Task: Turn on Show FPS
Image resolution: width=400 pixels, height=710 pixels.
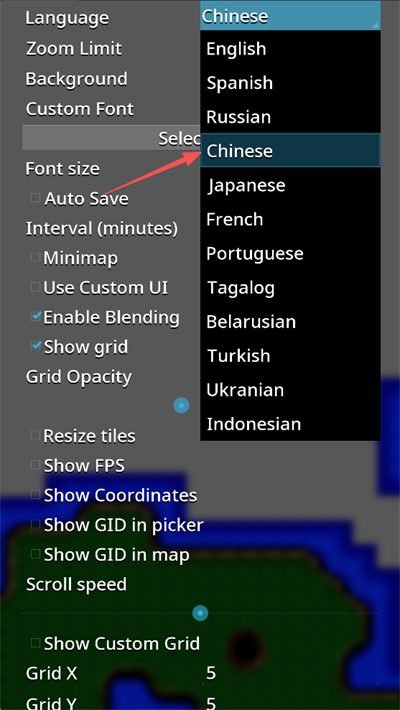Action: pos(35,465)
